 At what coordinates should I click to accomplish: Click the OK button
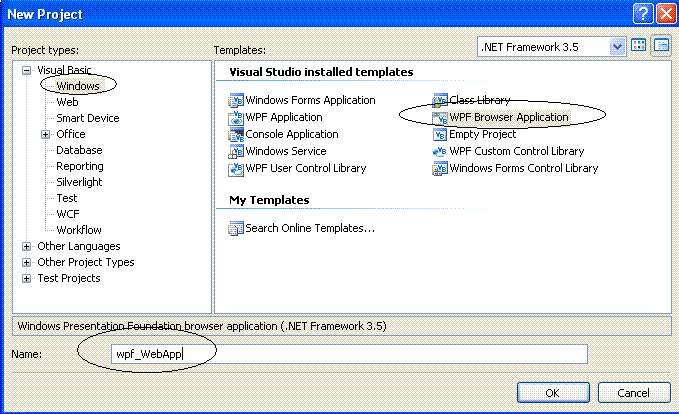point(553,393)
